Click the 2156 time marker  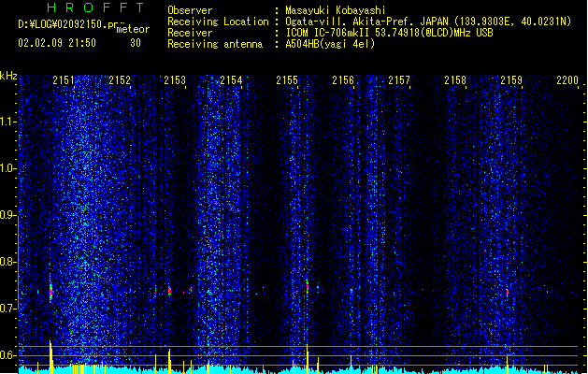click(343, 79)
